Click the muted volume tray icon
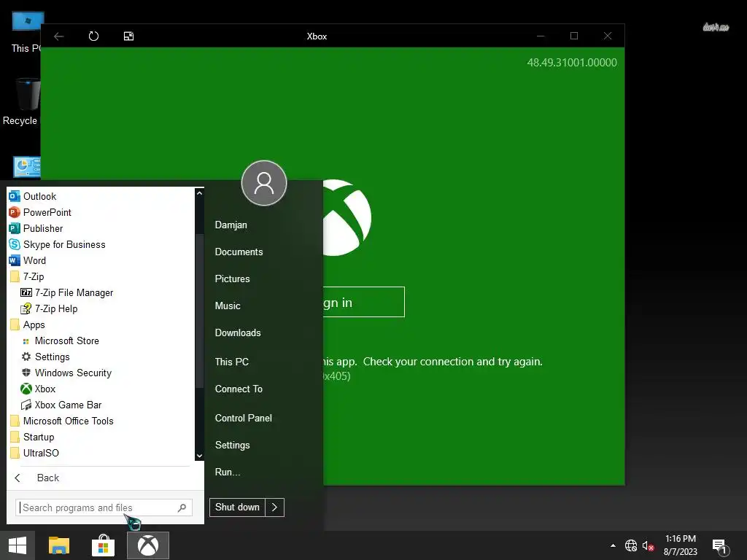The width and height of the screenshot is (747, 560). point(648,545)
